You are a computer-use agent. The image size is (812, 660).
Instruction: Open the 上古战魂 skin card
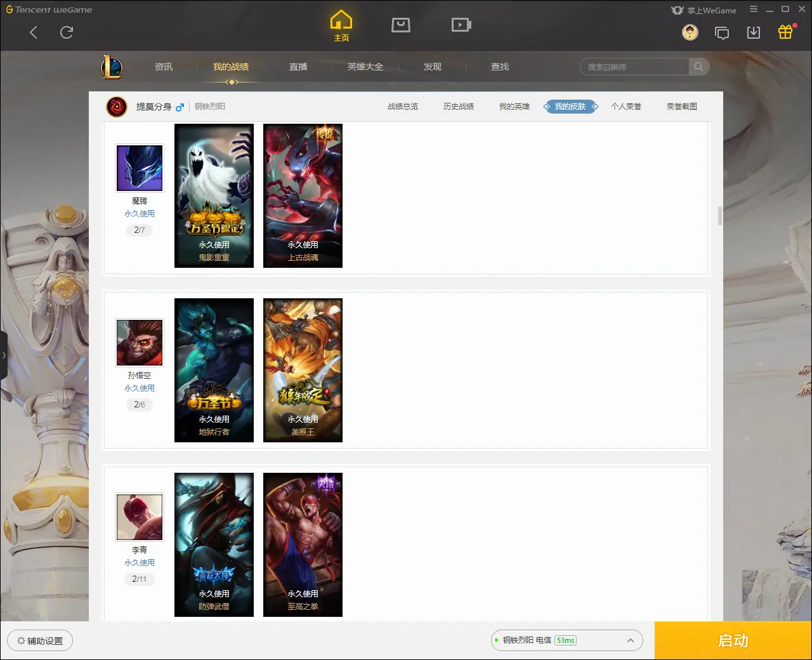point(303,195)
